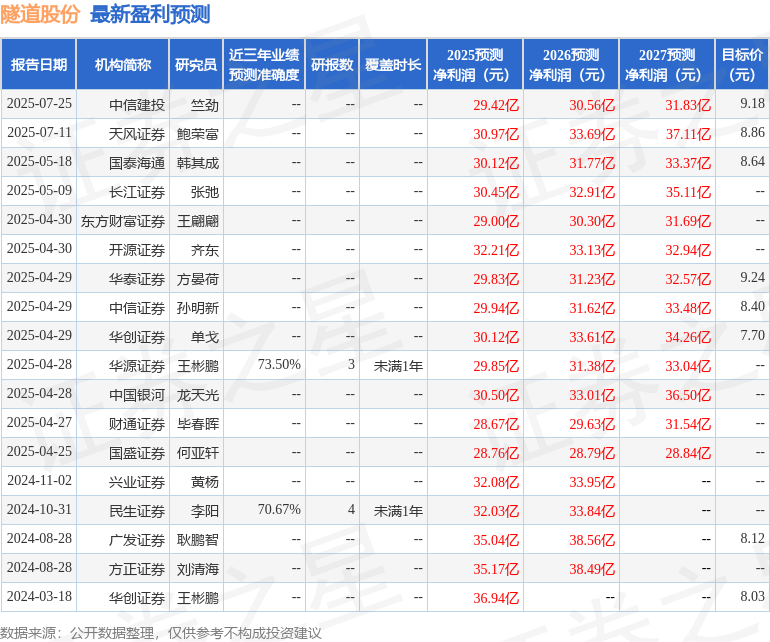Click institution 中信证券
Image resolution: width=770 pixels, height=642 pixels.
pyautogui.click(x=137, y=307)
